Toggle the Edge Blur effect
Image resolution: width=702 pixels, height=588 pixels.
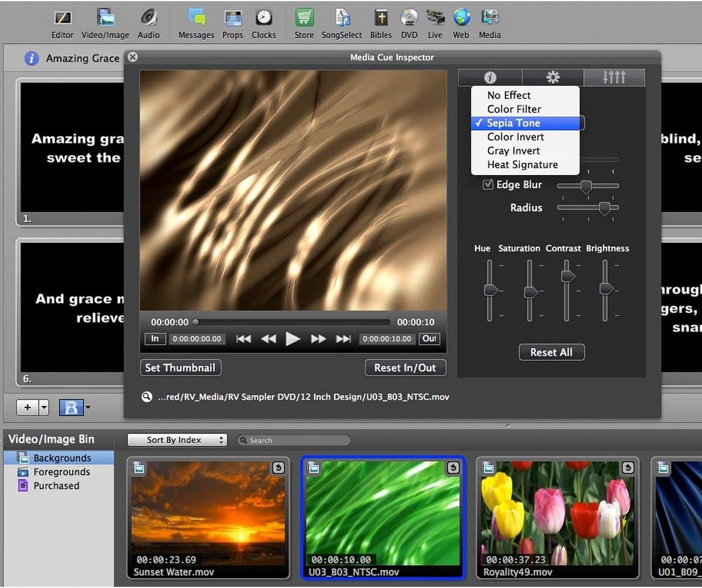point(488,185)
